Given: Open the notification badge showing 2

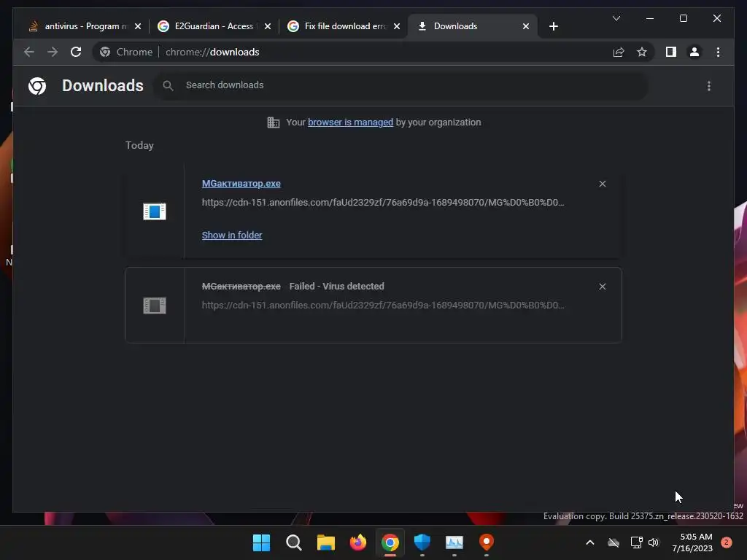Looking at the screenshot, I should [726, 542].
